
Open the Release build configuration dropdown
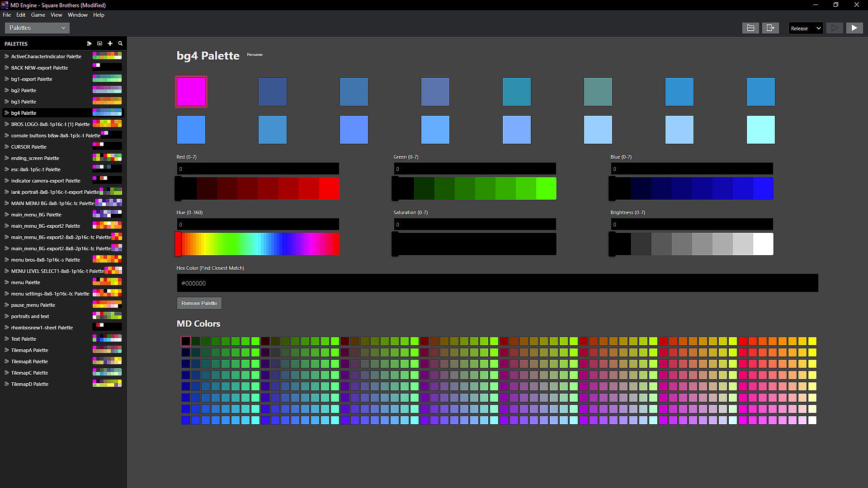[x=806, y=28]
